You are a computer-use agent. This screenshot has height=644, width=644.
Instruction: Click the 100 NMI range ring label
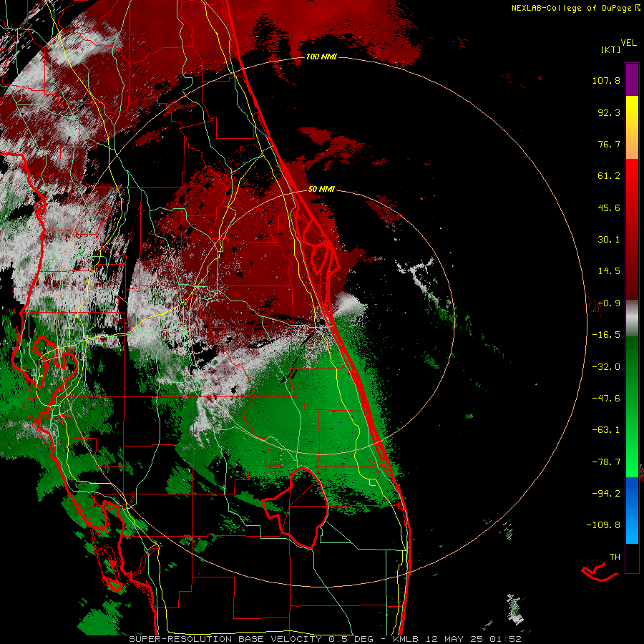point(321,57)
